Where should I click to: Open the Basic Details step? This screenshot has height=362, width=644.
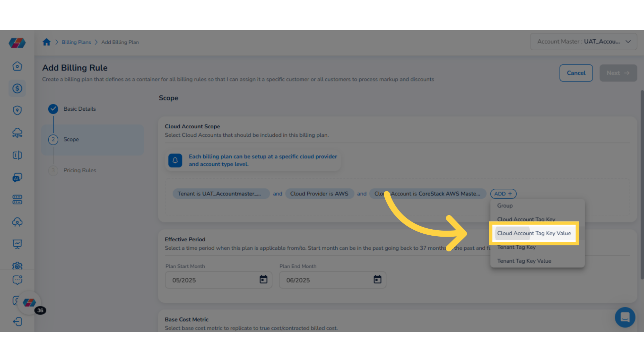coord(79,109)
